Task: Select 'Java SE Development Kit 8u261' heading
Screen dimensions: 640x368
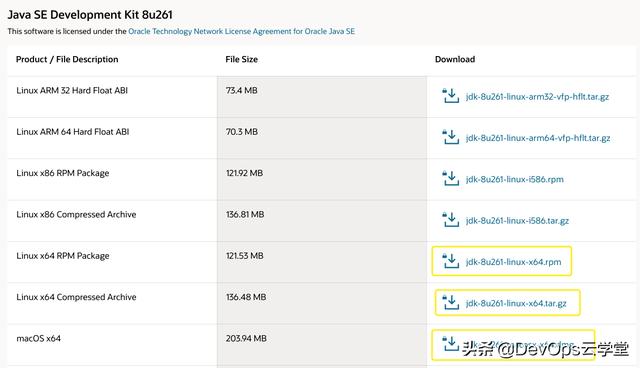Action: tap(90, 15)
